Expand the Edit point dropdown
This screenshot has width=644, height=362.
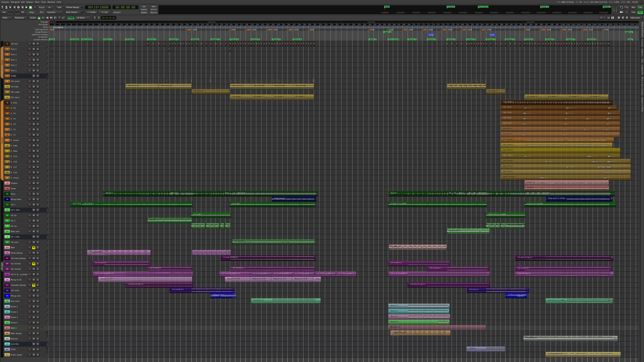coord(636,18)
